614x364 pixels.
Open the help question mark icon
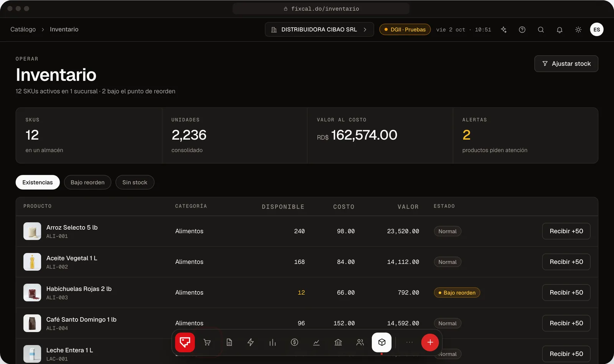(x=522, y=30)
